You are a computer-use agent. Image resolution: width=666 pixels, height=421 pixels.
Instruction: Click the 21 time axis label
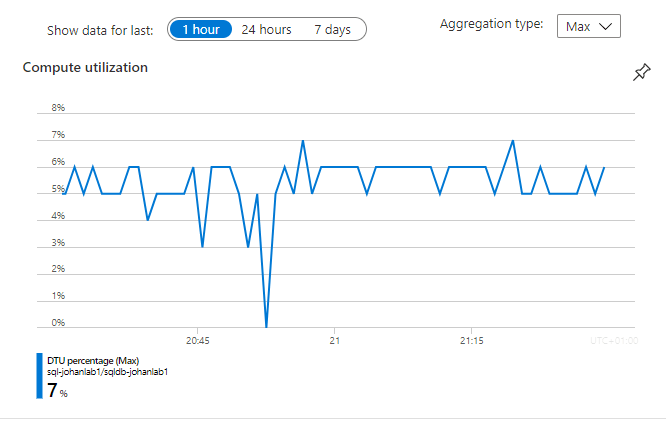click(336, 341)
